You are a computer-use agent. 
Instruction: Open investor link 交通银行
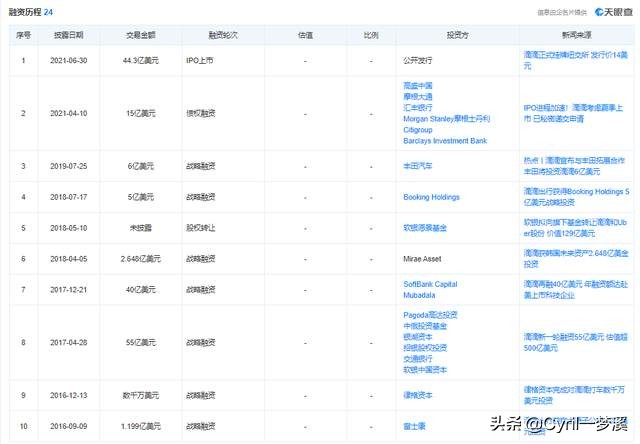pyautogui.click(x=418, y=359)
